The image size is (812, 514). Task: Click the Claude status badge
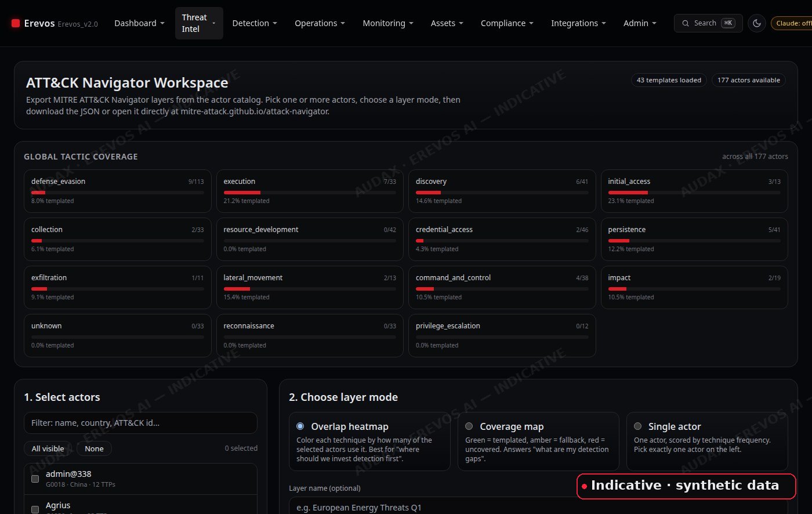pyautogui.click(x=792, y=23)
